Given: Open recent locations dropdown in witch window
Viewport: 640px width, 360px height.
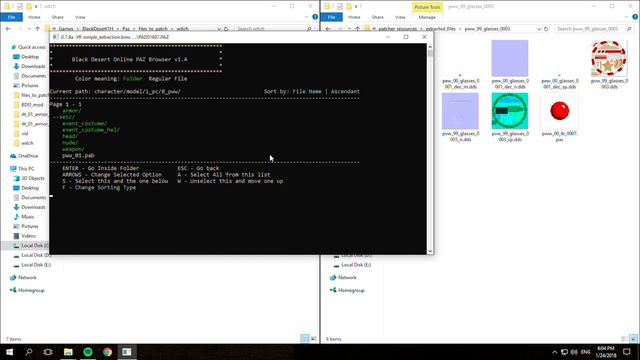Looking at the screenshot, I should click(29, 29).
